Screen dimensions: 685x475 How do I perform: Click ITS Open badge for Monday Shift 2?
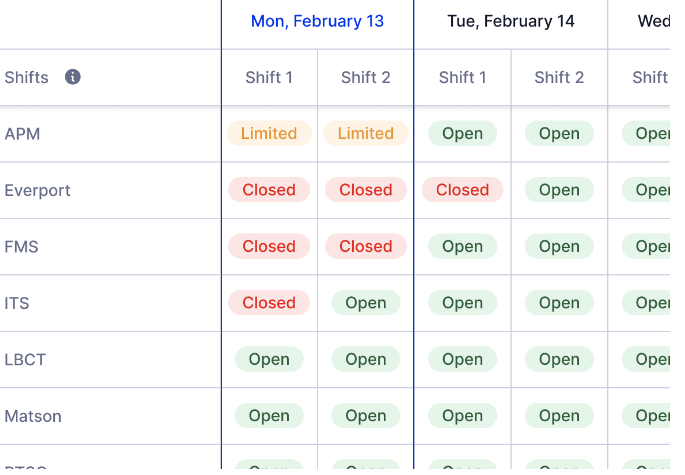tap(366, 303)
